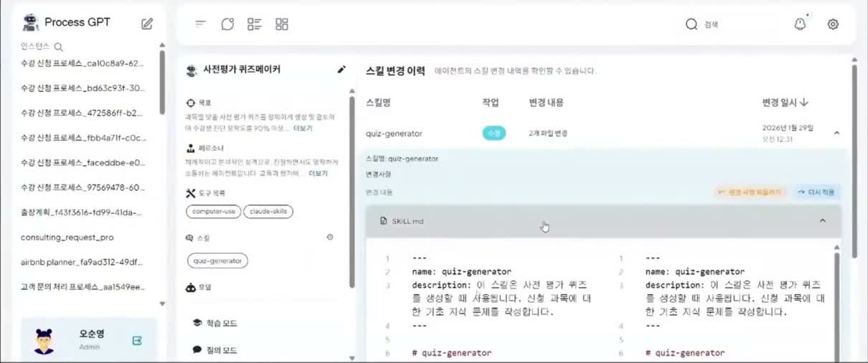868x363 pixels.
Task: Start a new chat with compose icon
Action: (147, 24)
